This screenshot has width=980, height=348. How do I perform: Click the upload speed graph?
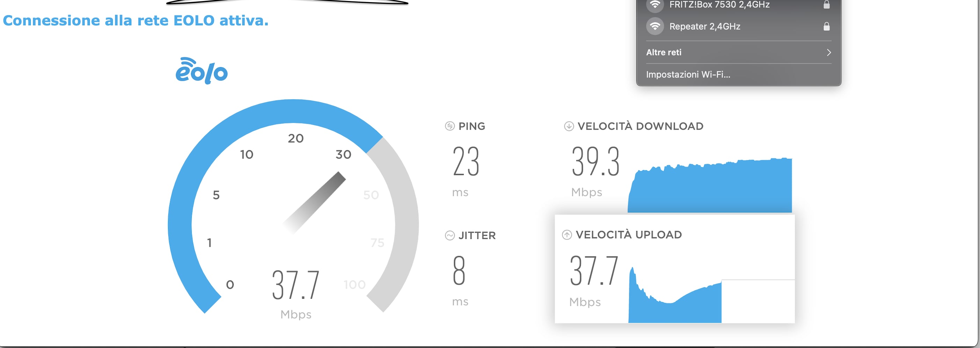click(675, 295)
